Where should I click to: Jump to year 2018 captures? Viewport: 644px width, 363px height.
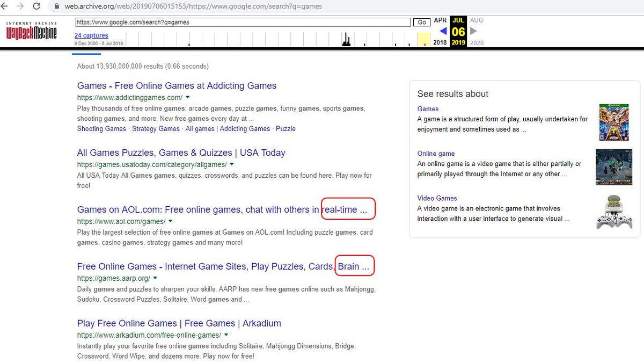pyautogui.click(x=440, y=42)
